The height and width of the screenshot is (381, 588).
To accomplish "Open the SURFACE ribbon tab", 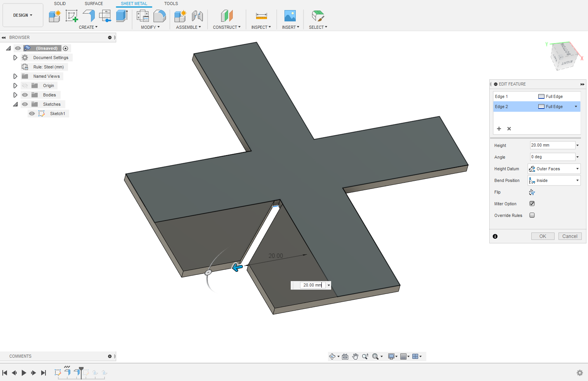I will (93, 3).
